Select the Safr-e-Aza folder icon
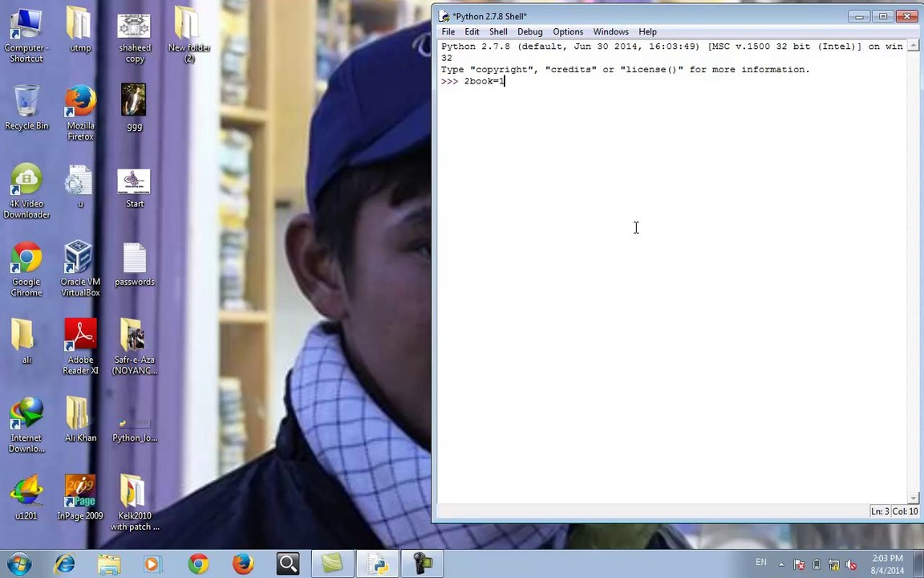 [x=135, y=347]
